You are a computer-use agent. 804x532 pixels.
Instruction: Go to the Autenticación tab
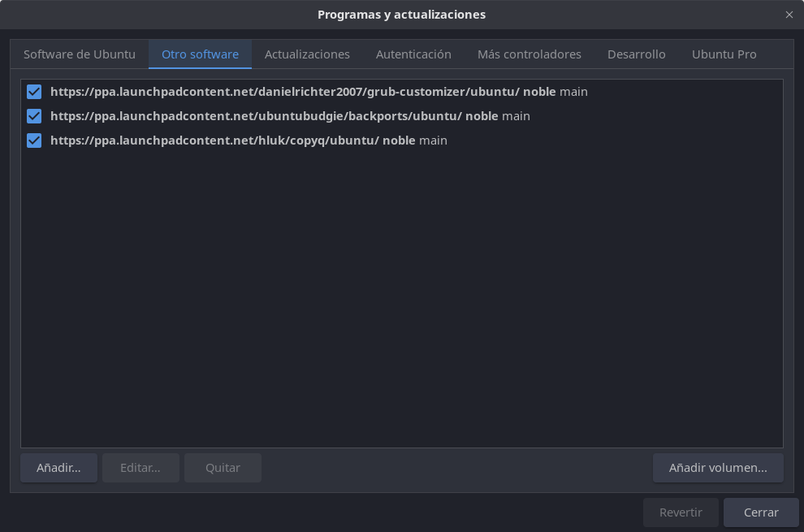click(413, 54)
